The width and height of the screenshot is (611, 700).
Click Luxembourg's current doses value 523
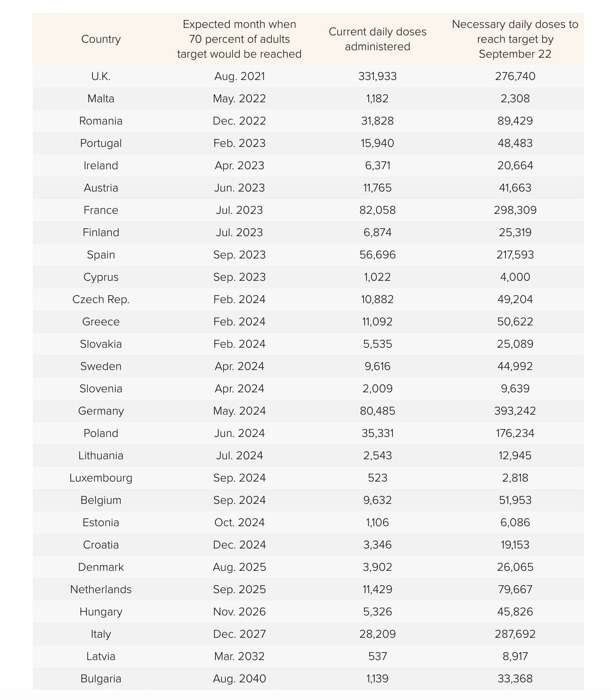[377, 478]
